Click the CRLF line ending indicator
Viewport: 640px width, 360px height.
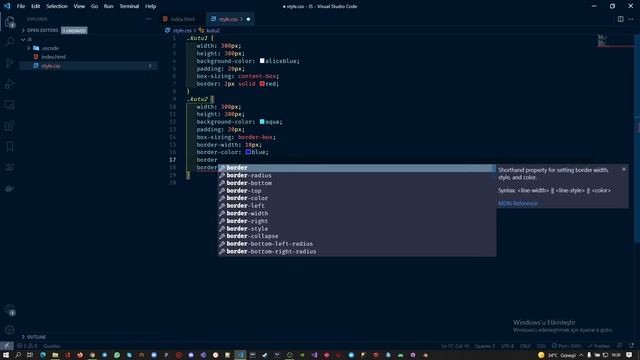(x=525, y=346)
